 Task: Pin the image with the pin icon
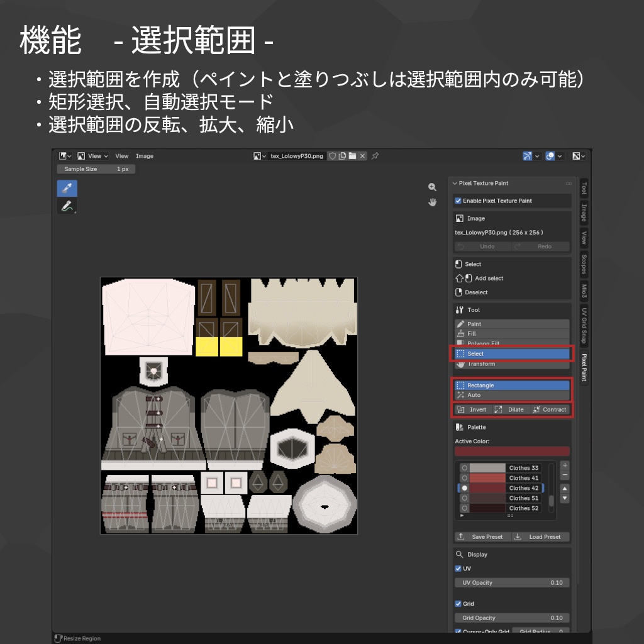pos(375,156)
